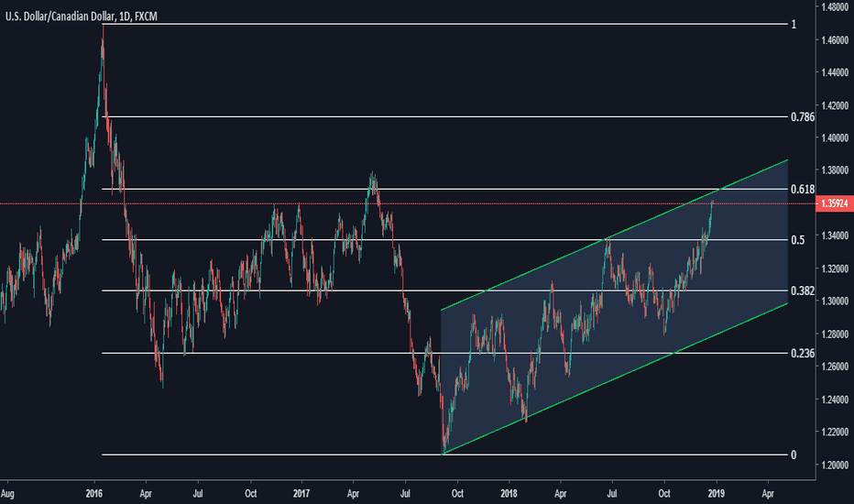Click the Fibonacci 0.5 level label
854x504 pixels.
point(797,240)
